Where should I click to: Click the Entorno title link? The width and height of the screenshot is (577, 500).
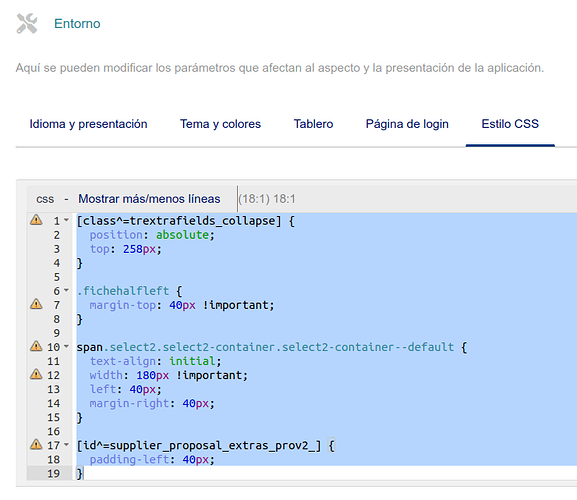tap(77, 24)
